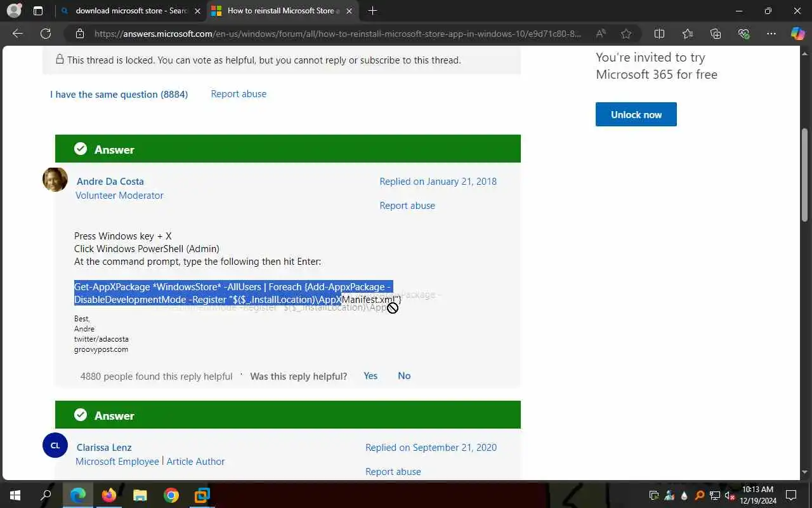
Task: Switch to the 'download microsoft store' search tab
Action: pos(130,11)
